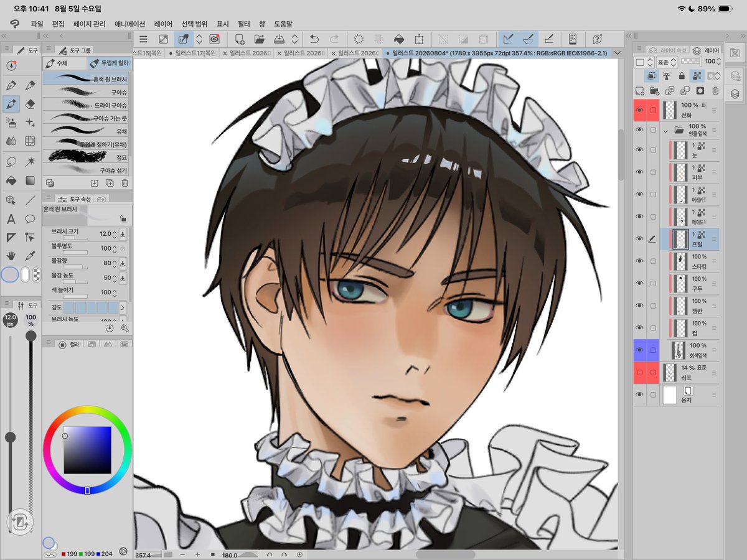Viewport: 747px width, 560px height.
Task: Select the Airbrush tool
Action: tap(11, 123)
